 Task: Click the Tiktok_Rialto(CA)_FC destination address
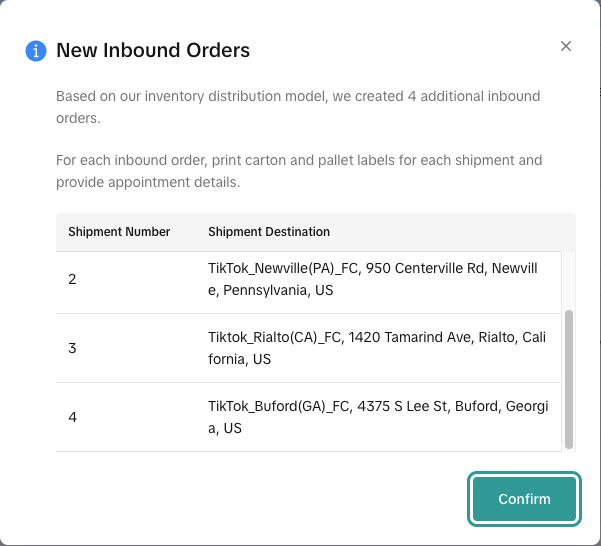pos(375,338)
